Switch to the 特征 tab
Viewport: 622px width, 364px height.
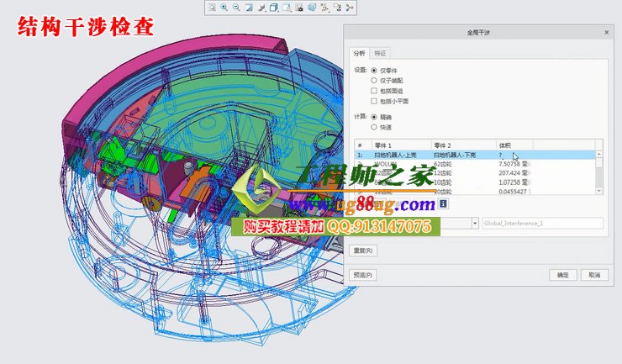[x=380, y=52]
